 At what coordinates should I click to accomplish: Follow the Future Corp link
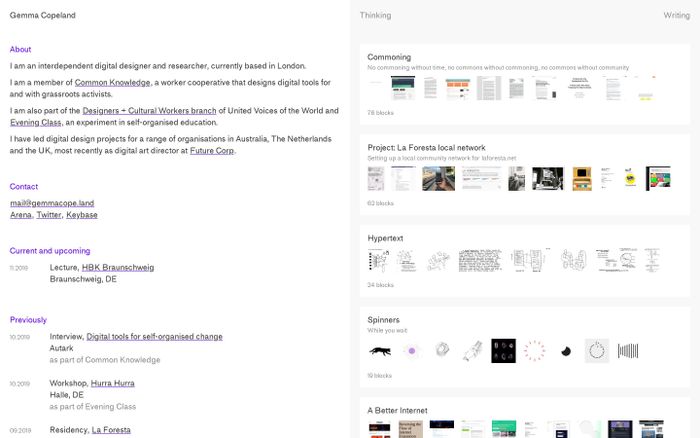tap(211, 151)
